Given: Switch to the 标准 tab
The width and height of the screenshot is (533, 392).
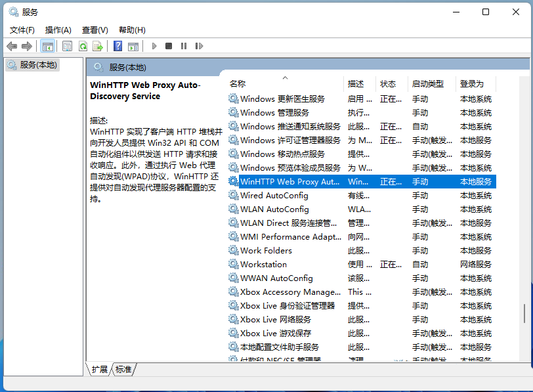Looking at the screenshot, I should pos(123,370).
